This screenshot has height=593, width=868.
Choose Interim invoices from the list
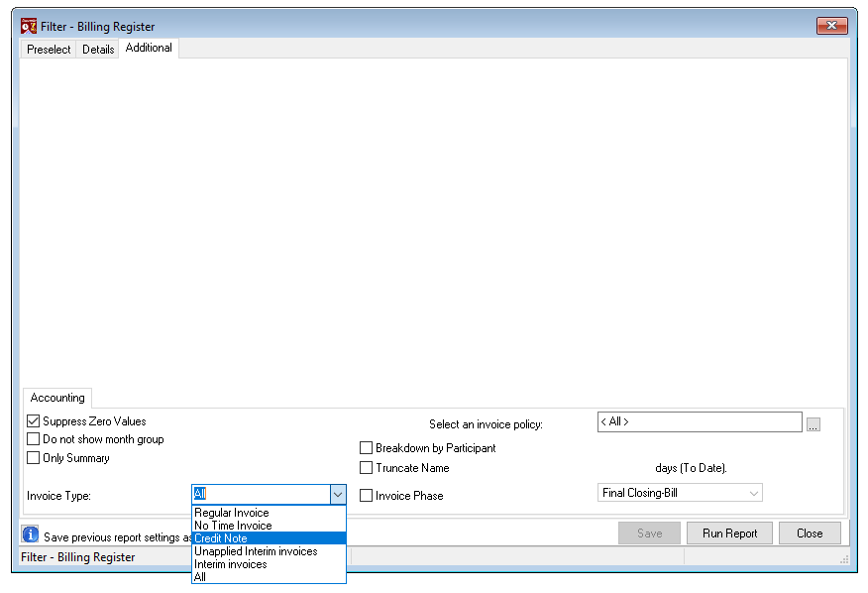(x=270, y=564)
